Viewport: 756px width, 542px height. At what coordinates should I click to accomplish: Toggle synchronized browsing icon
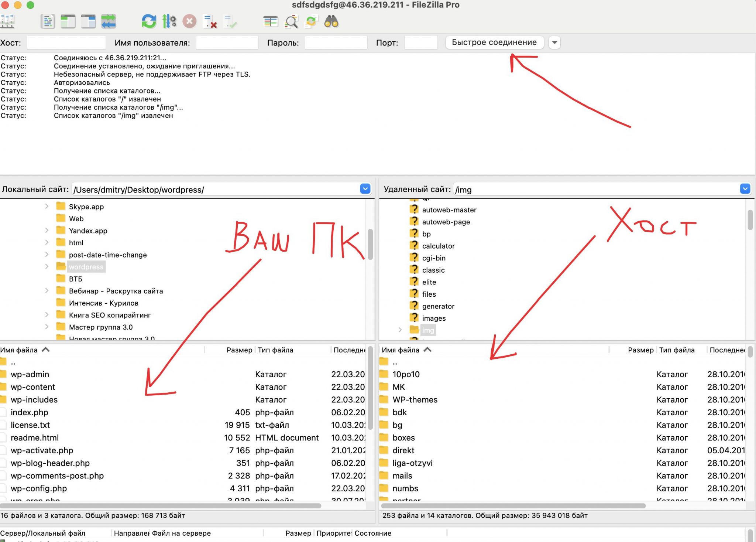tap(311, 21)
